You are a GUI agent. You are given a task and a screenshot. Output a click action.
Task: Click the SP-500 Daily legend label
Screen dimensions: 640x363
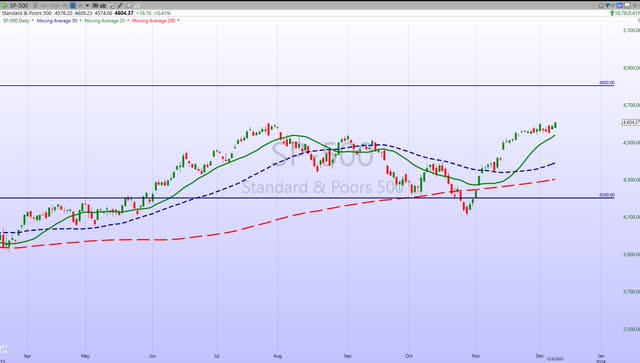tap(16, 20)
